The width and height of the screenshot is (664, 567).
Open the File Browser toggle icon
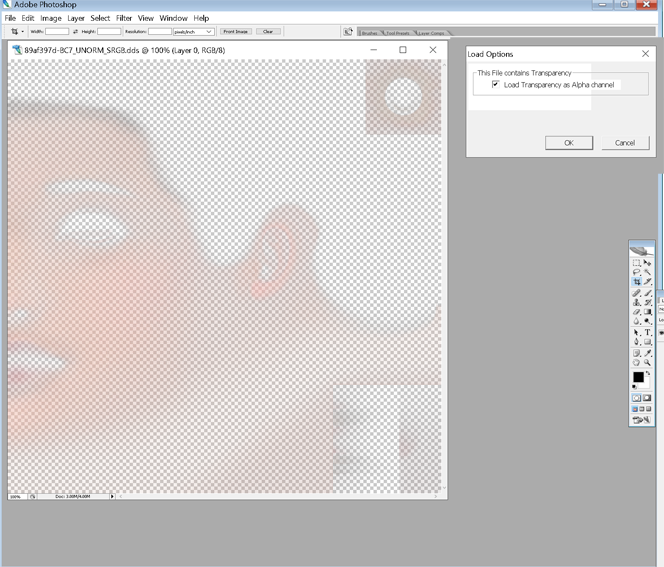(348, 31)
